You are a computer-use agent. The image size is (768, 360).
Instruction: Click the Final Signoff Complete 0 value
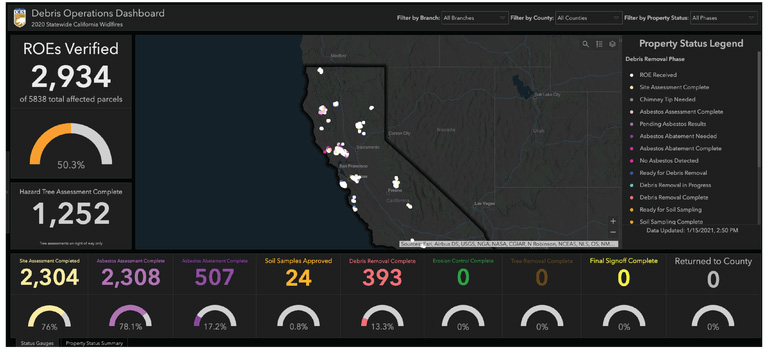click(623, 278)
